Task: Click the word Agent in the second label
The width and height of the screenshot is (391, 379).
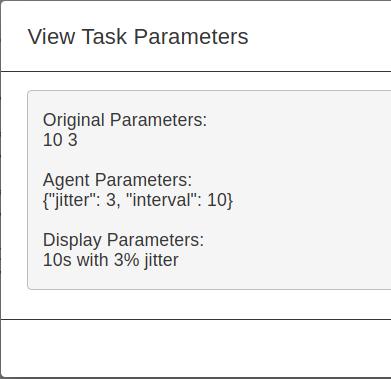Action: pyautogui.click(x=66, y=180)
